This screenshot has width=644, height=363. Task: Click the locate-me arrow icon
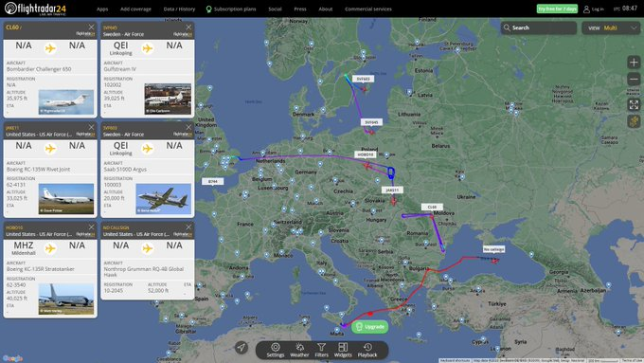pyautogui.click(x=241, y=348)
